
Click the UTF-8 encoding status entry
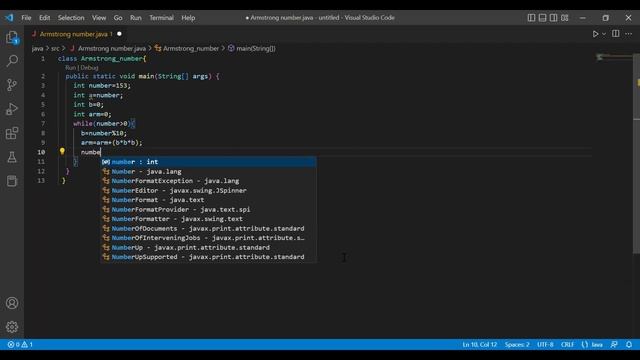point(545,344)
